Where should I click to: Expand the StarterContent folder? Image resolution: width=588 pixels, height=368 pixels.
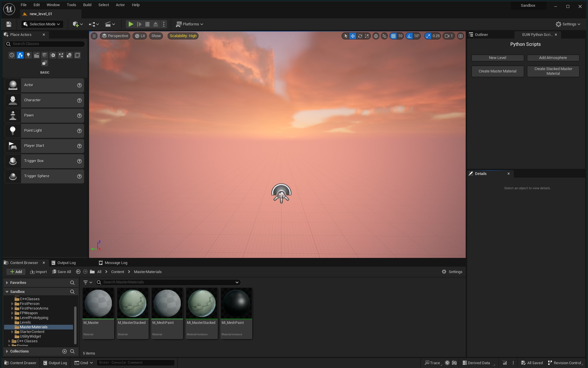coord(12,332)
